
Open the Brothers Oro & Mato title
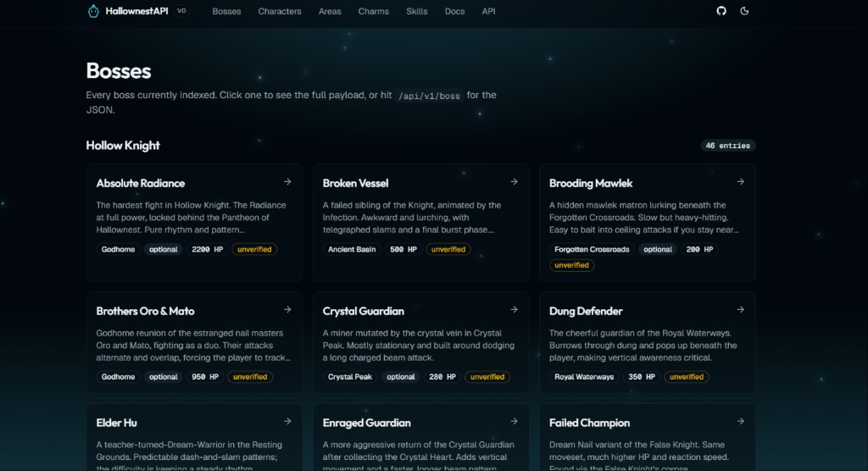145,311
